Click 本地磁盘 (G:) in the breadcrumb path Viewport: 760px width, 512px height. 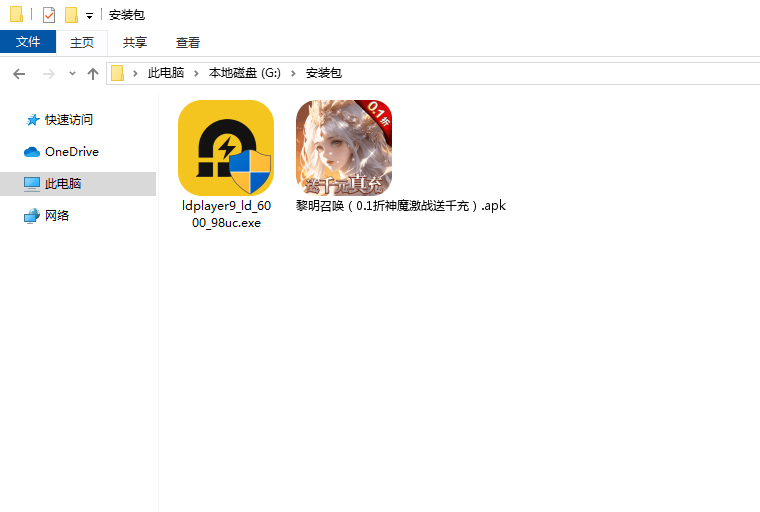pos(245,74)
